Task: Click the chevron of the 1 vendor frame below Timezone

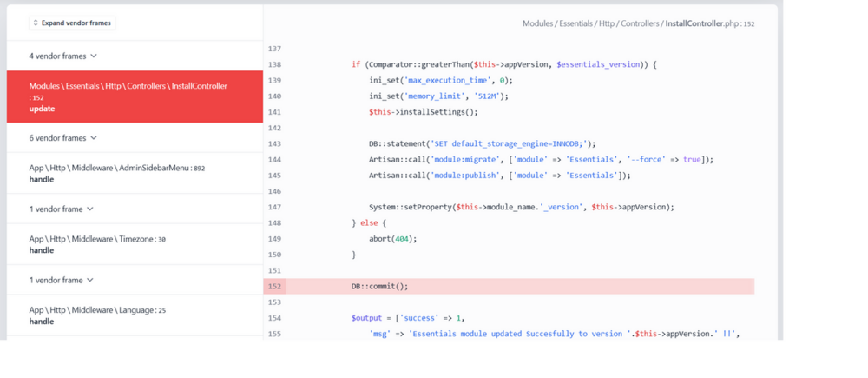Action: [x=90, y=280]
